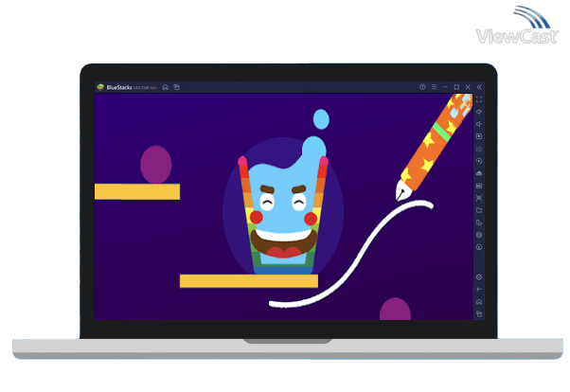Collapse the side toolbar with double chevron
Viewport: 570px width, 392px height.
tap(479, 87)
